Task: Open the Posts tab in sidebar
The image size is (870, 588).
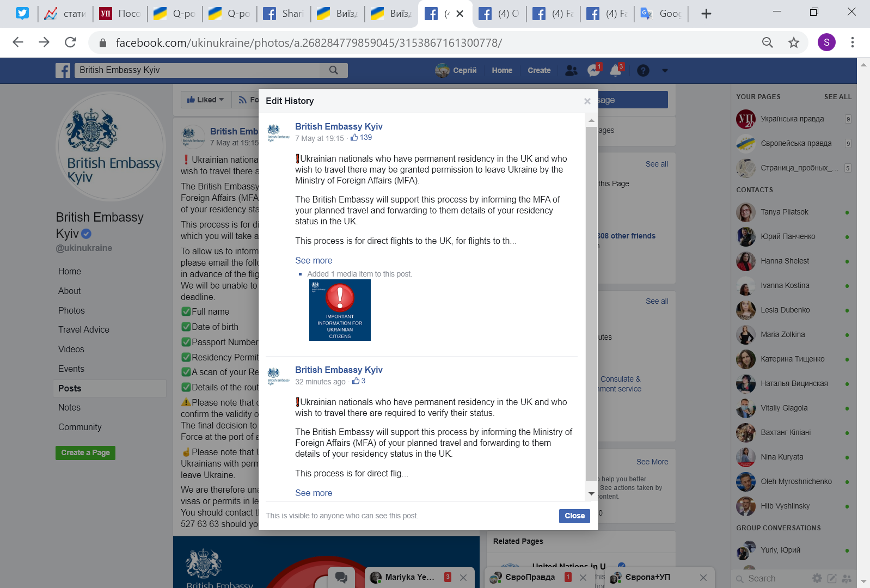Action: 70,388
